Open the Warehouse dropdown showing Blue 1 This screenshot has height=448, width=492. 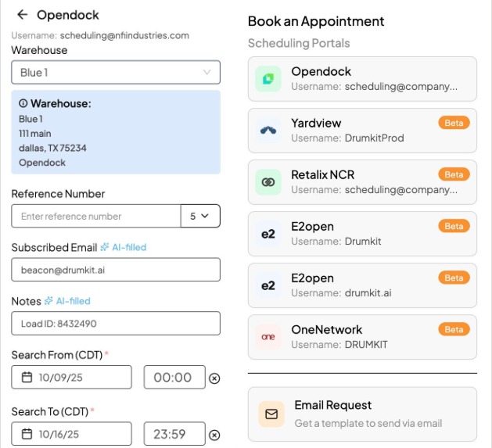pyautogui.click(x=116, y=73)
